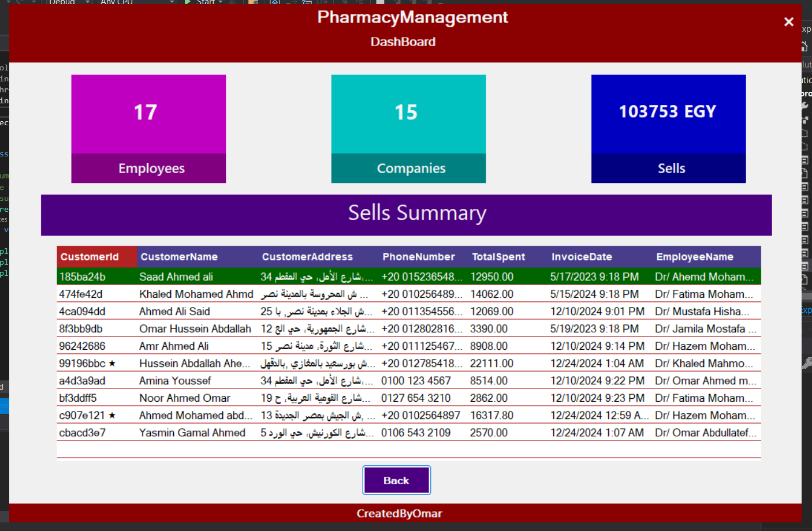Click the Employees count card

148,129
